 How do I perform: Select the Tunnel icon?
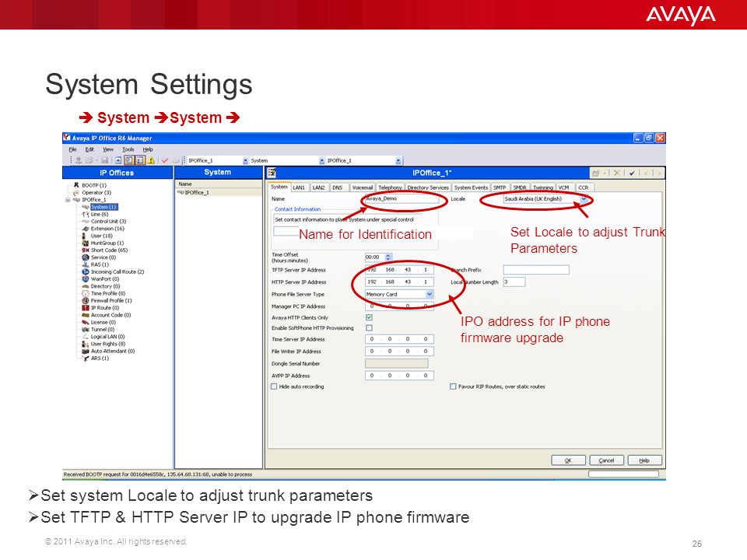pyautogui.click(x=86, y=329)
